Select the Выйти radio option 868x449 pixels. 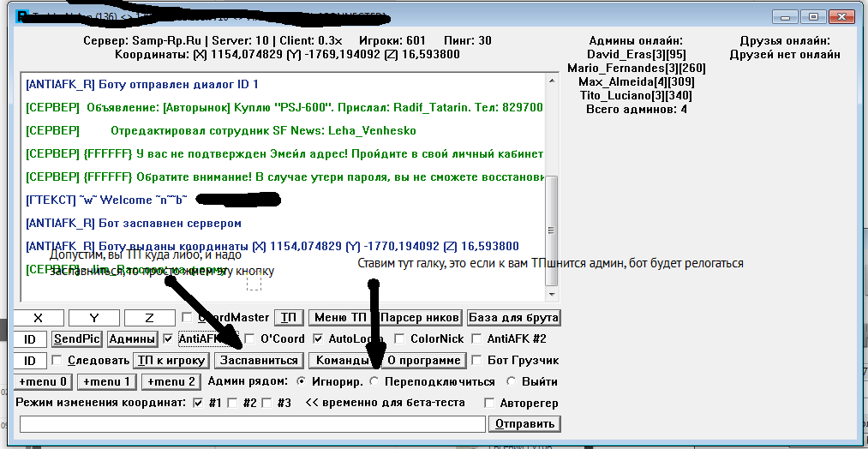coord(512,381)
